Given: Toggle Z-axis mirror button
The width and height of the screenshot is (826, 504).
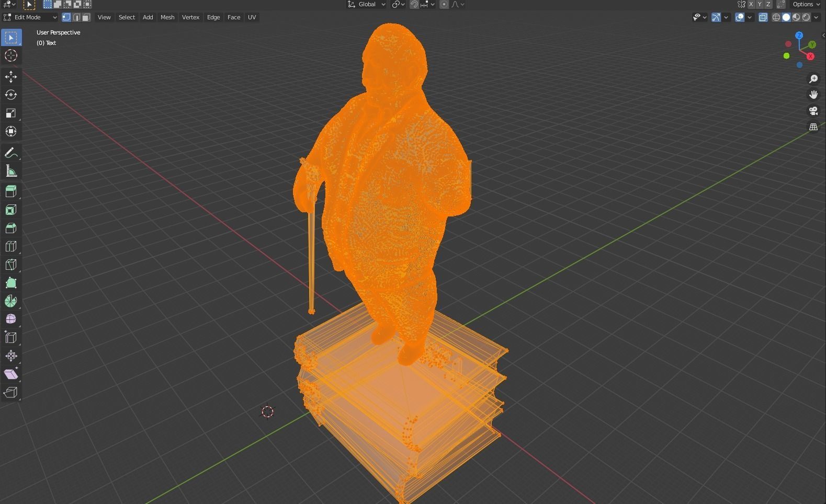Looking at the screenshot, I should tap(768, 4).
